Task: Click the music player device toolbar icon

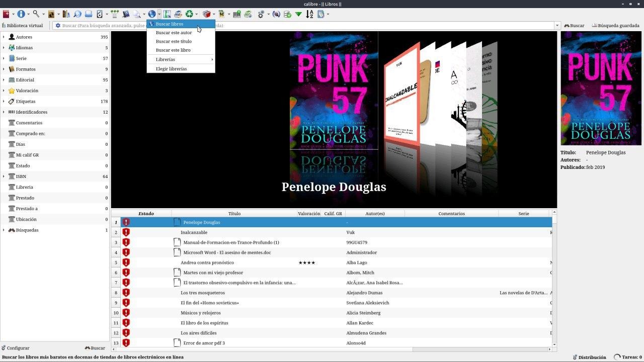Action: (99, 14)
